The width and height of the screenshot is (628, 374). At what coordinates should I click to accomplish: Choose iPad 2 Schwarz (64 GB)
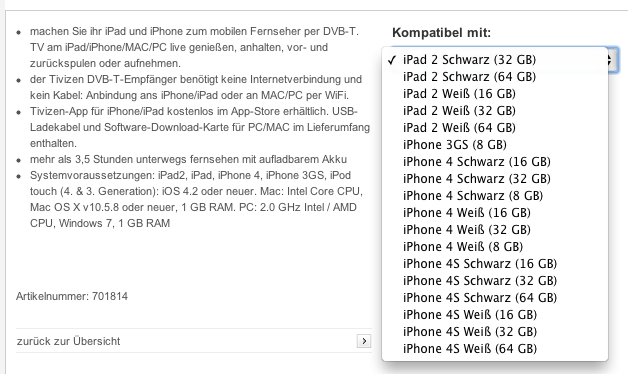[495, 76]
